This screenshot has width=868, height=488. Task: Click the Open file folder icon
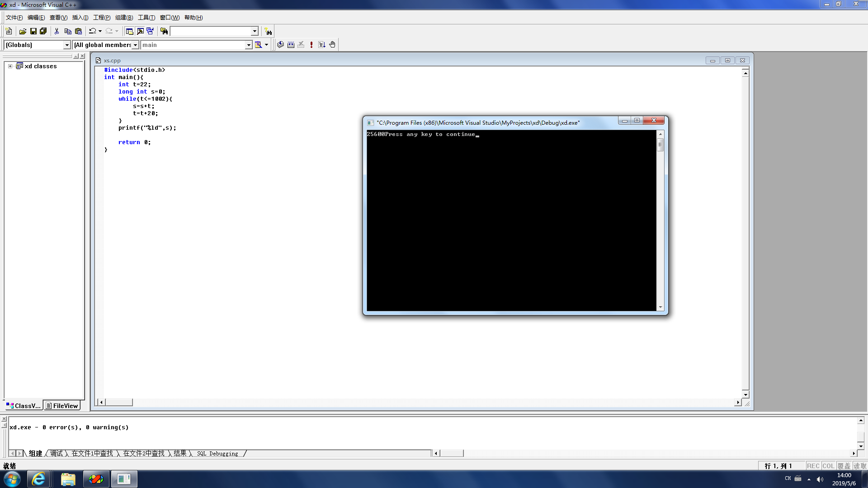(x=23, y=31)
